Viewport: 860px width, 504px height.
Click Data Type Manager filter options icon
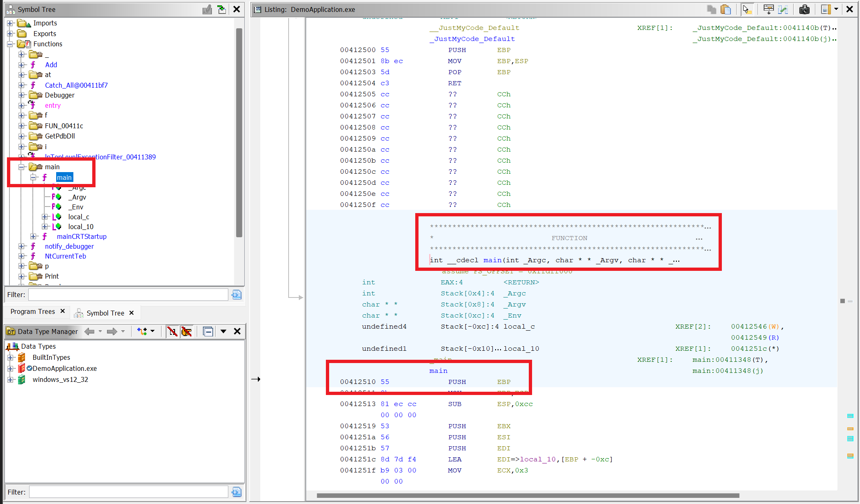pyautogui.click(x=237, y=492)
